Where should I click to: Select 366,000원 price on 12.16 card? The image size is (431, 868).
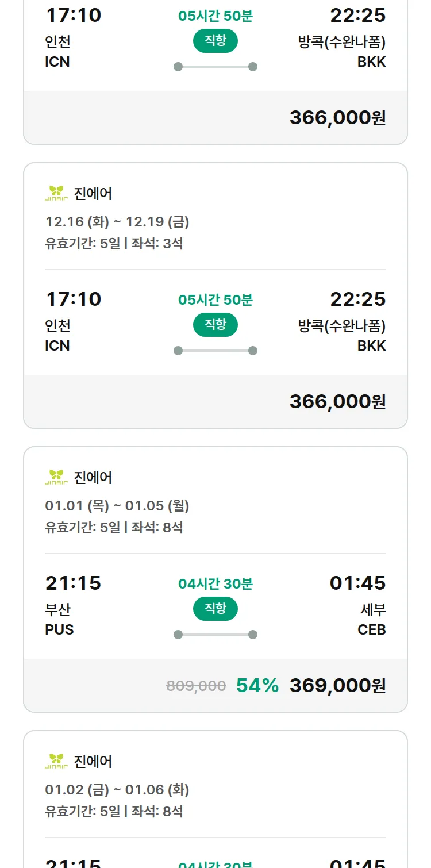[337, 401]
